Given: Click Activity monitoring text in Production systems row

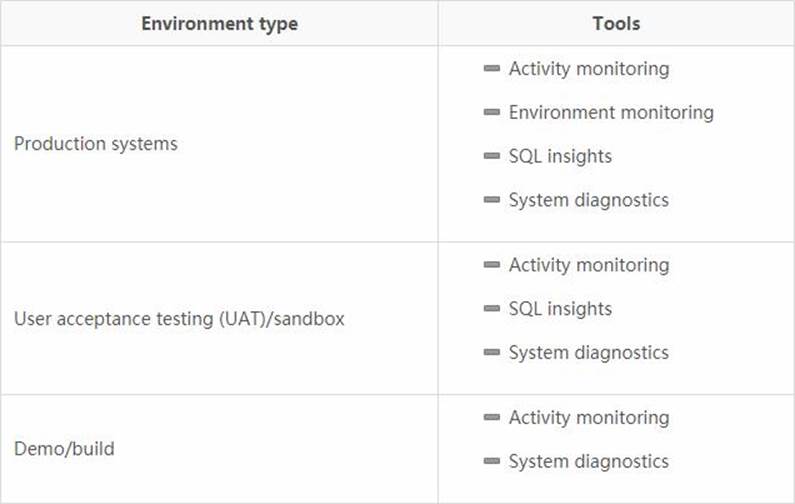Looking at the screenshot, I should [x=589, y=69].
